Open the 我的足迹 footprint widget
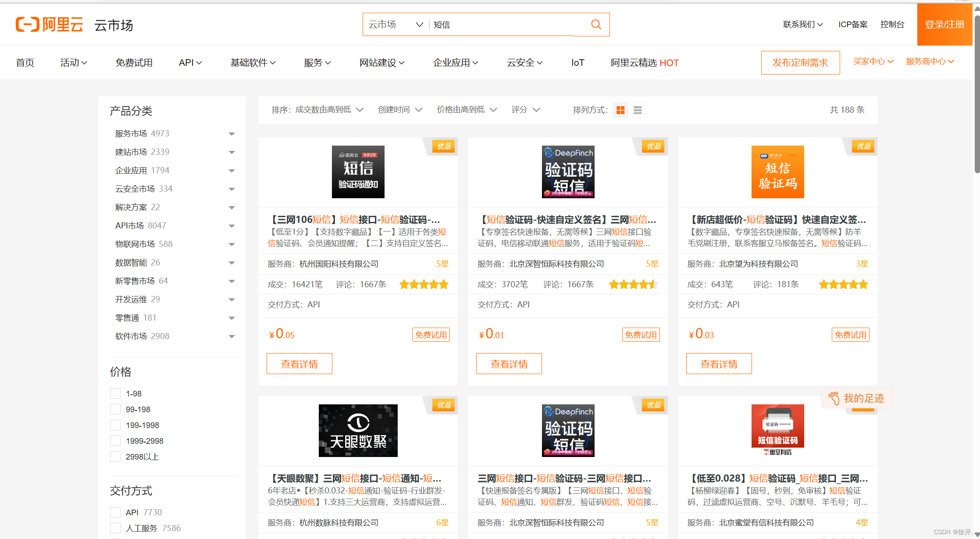Image resolution: width=980 pixels, height=539 pixels. 857,398
